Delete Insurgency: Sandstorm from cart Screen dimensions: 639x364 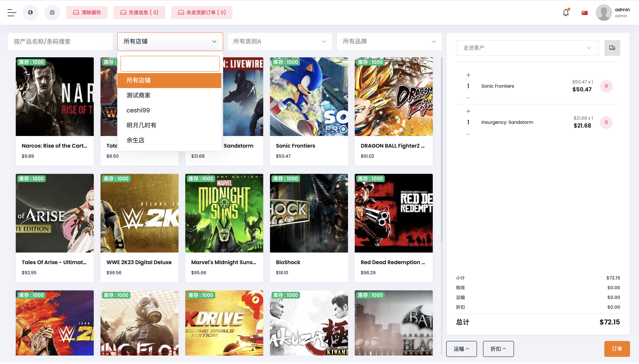[606, 122]
